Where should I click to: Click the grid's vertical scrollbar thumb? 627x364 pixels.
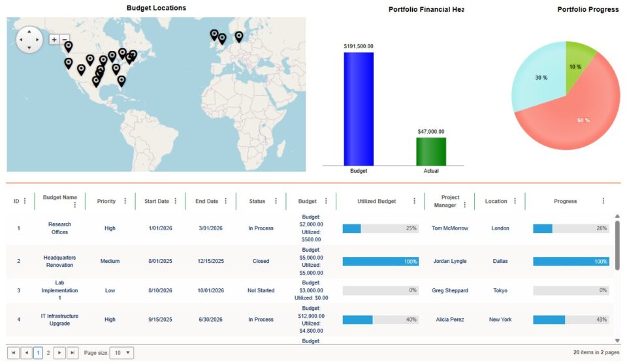point(617,241)
